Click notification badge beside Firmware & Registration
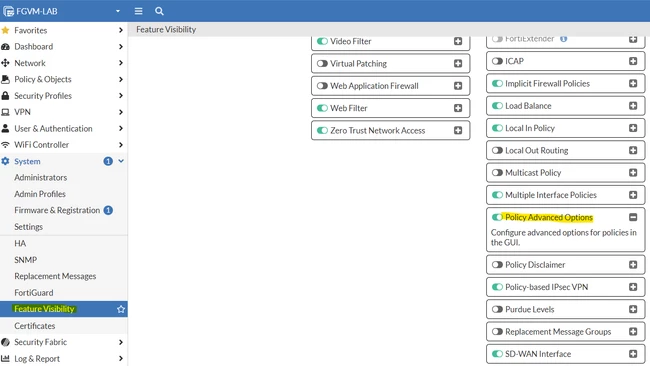Image resolution: width=650 pixels, height=366 pixels. pyautogui.click(x=108, y=211)
